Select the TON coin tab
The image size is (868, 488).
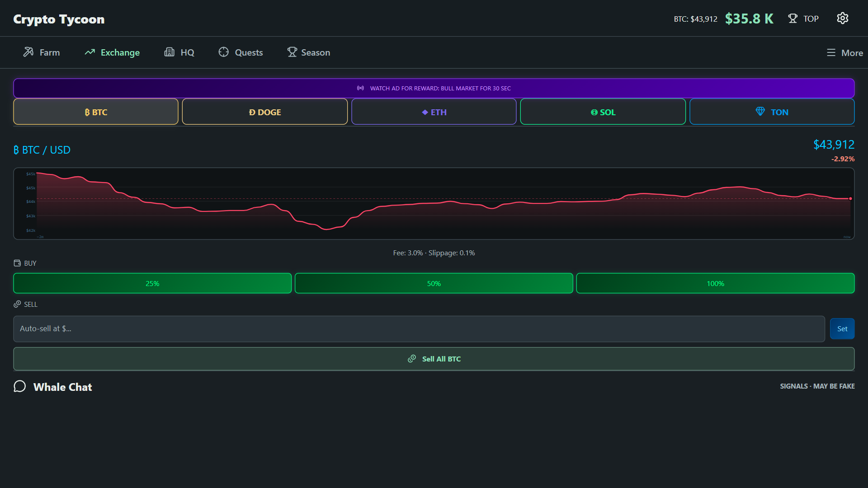pyautogui.click(x=772, y=112)
